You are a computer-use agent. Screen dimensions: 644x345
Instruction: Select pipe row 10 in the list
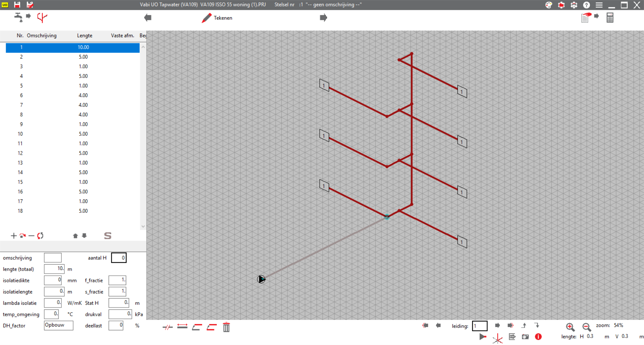click(x=72, y=134)
